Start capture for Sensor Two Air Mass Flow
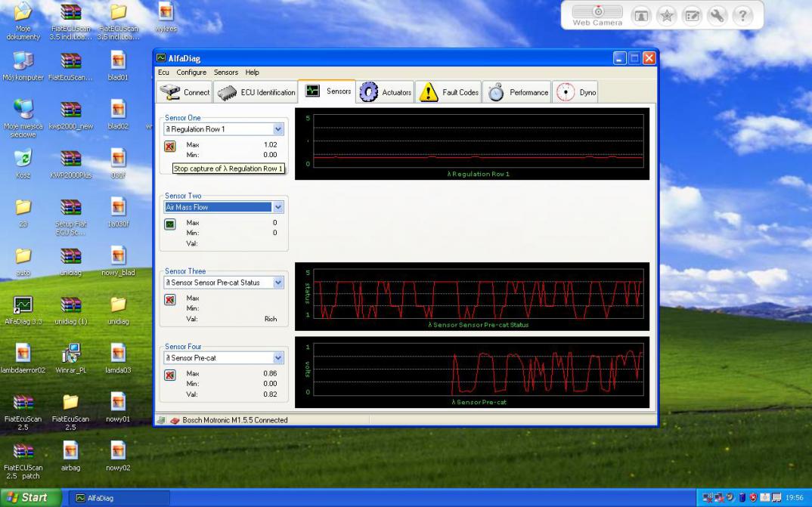812x507 pixels. [170, 224]
